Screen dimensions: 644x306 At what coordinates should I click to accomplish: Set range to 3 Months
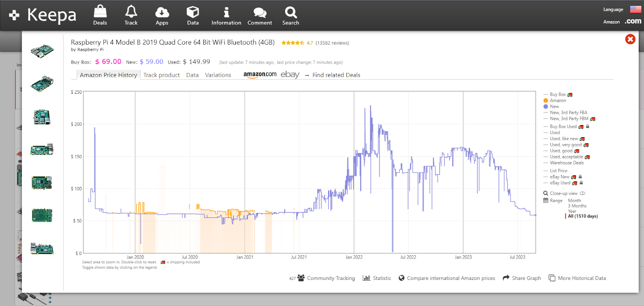(x=577, y=206)
